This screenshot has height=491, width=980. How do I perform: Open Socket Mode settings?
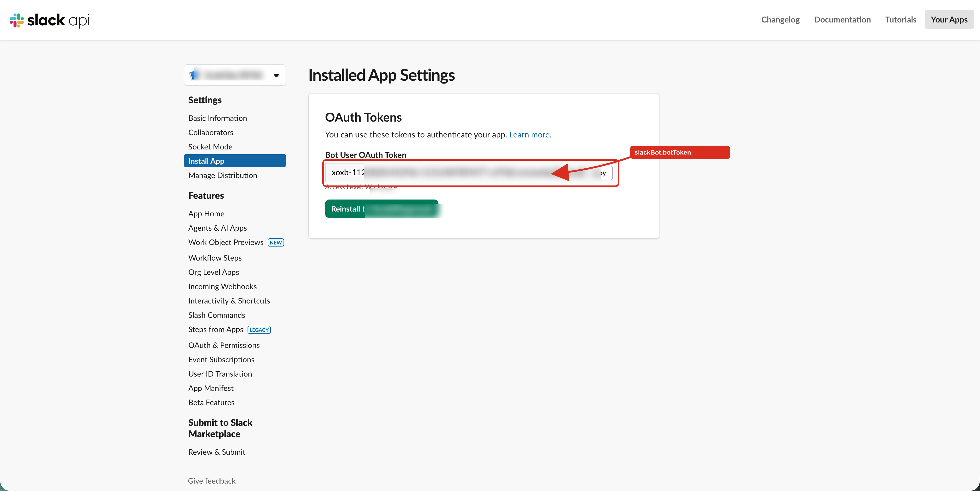[210, 147]
